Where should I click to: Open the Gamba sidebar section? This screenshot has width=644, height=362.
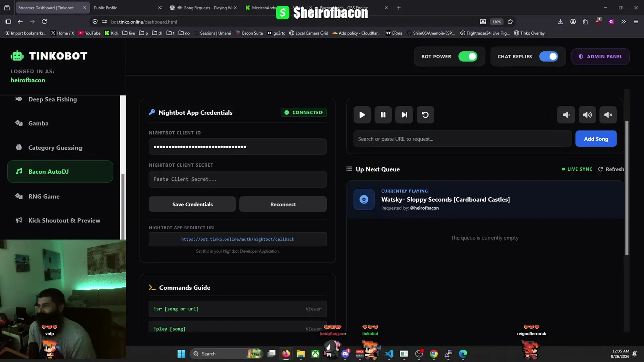point(60,123)
